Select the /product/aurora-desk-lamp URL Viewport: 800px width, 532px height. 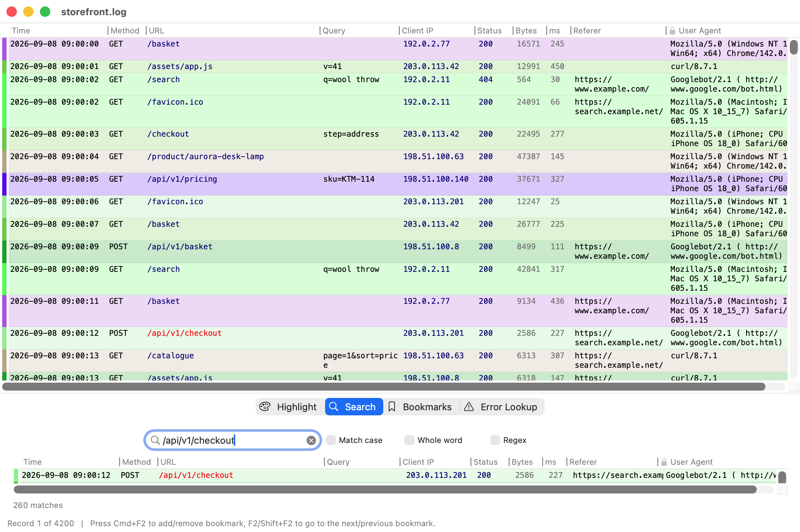click(205, 157)
